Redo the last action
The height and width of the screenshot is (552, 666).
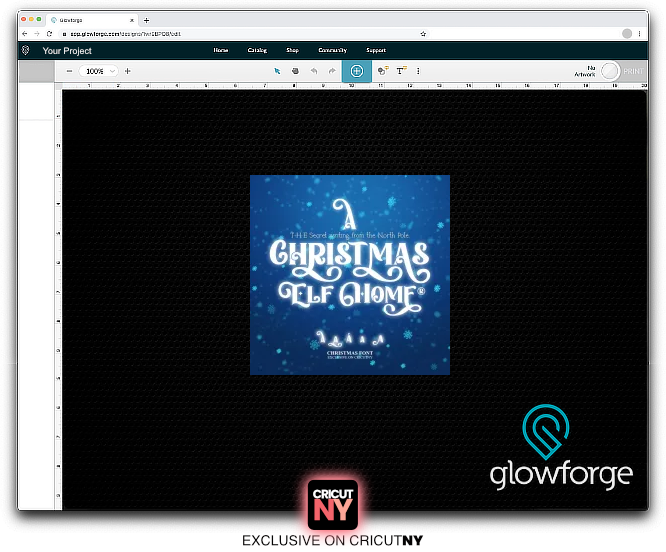pos(332,71)
